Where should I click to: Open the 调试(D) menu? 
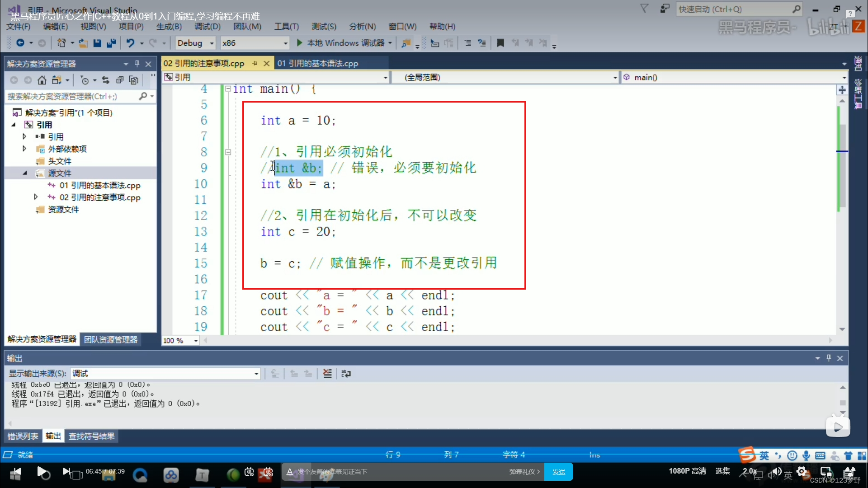pos(208,27)
